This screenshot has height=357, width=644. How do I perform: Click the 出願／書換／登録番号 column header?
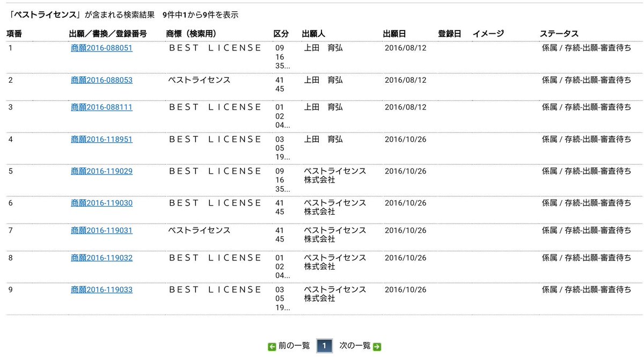pos(108,34)
